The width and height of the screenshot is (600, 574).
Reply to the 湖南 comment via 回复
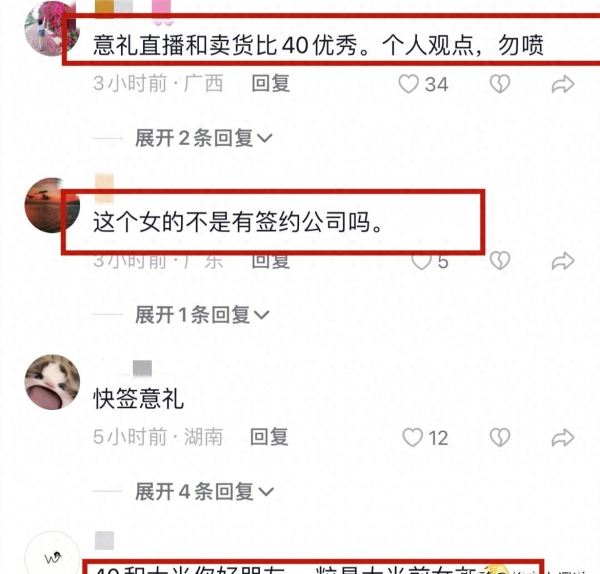click(269, 437)
